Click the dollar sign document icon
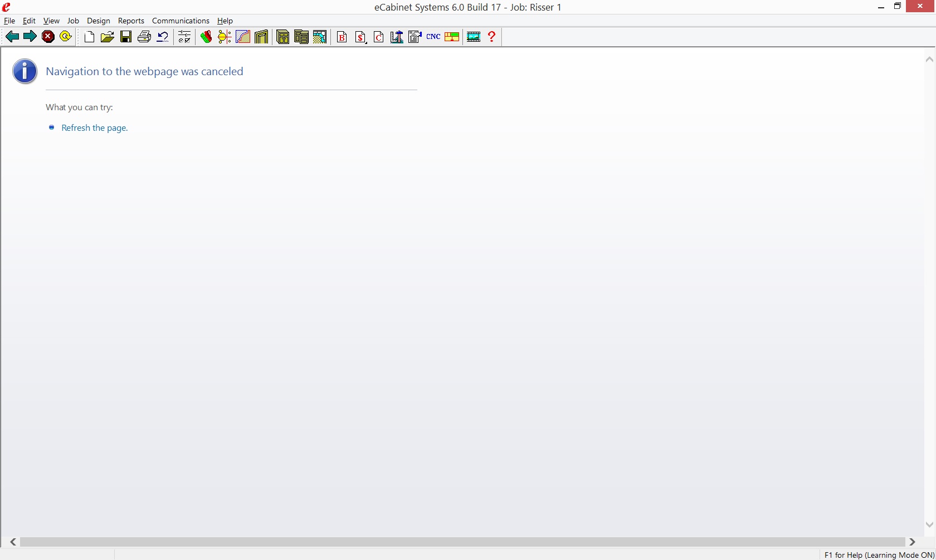 point(360,37)
